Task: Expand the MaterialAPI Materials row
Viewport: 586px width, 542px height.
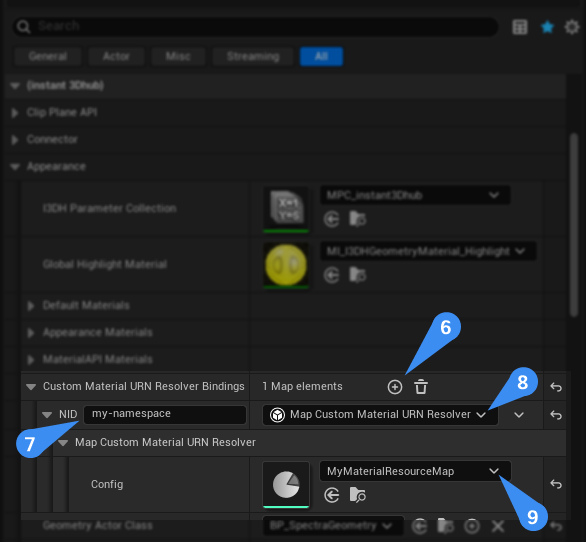Action: (x=31, y=360)
